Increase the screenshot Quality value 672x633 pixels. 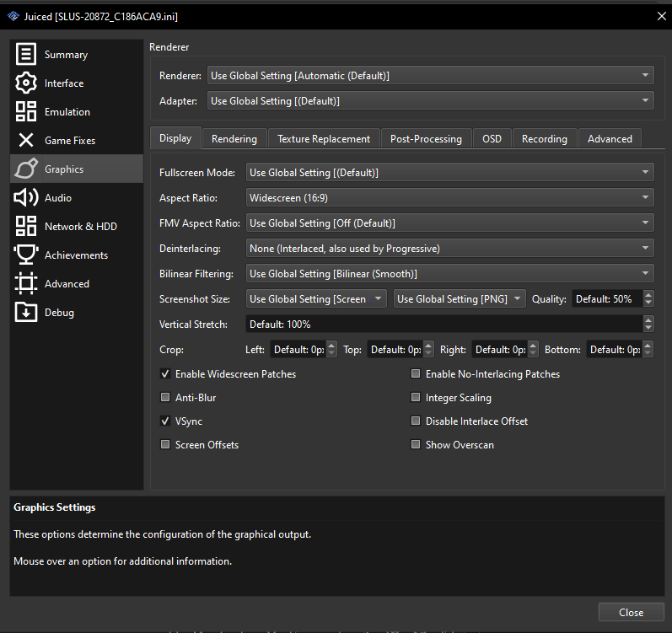point(648,294)
